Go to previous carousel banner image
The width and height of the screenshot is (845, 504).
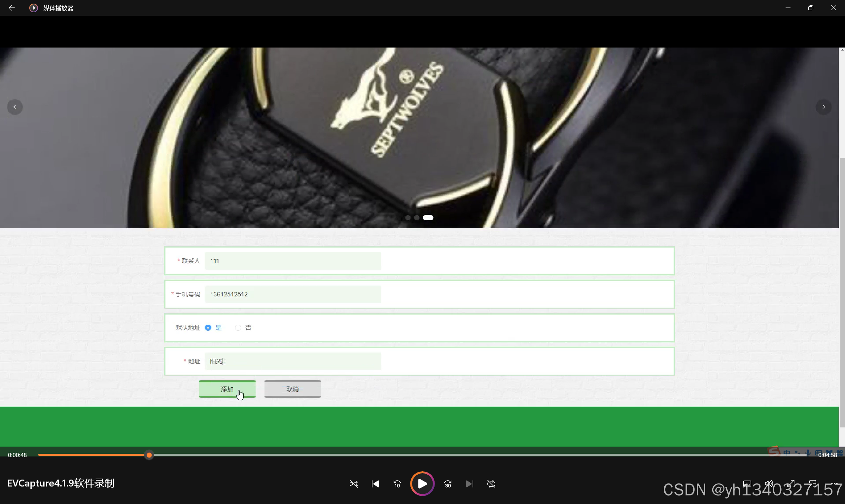pyautogui.click(x=15, y=107)
